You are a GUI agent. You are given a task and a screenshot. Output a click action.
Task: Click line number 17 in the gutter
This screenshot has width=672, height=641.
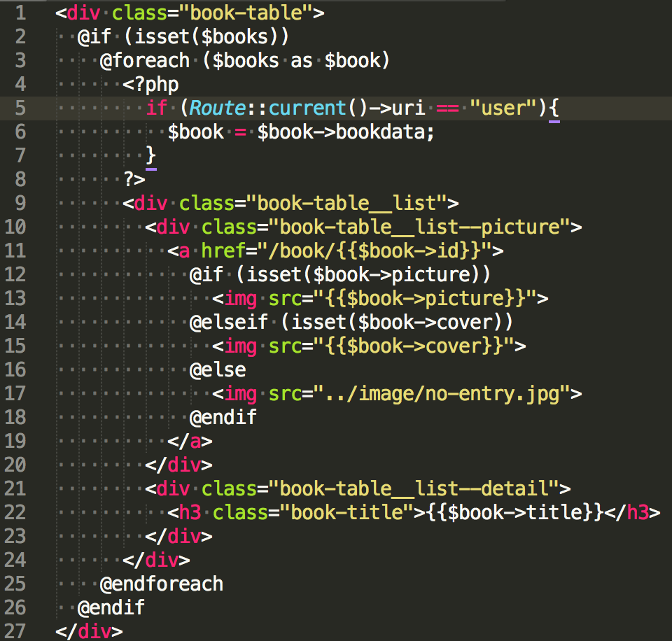pyautogui.click(x=15, y=393)
